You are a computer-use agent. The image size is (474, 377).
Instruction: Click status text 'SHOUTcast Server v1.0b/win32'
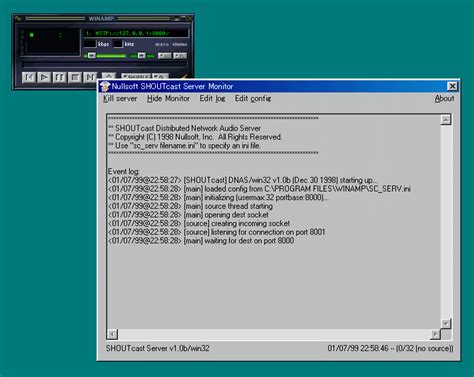coord(158,349)
